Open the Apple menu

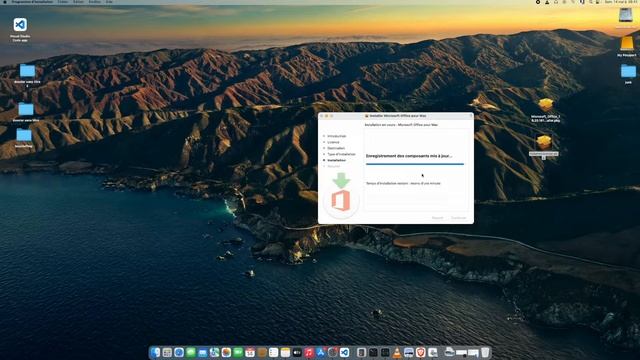[5, 2]
